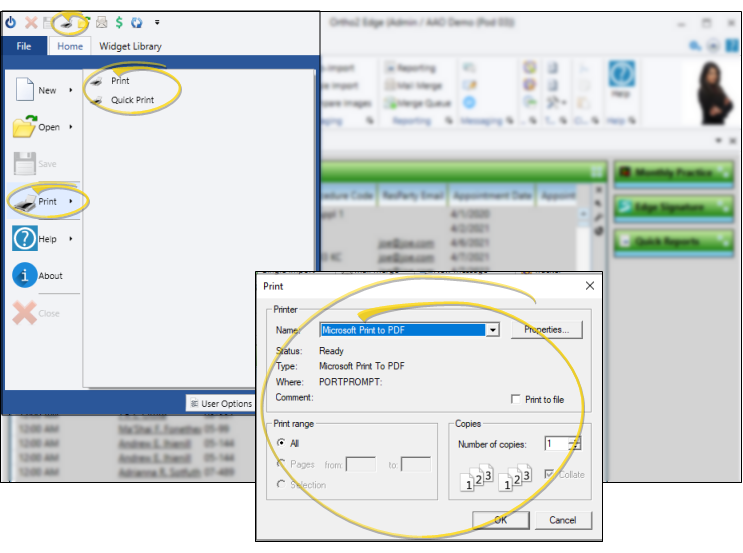Viewport: 743px width, 553px height.
Task: Click the envelope icon in quick access toolbar
Action: pyautogui.click(x=102, y=21)
